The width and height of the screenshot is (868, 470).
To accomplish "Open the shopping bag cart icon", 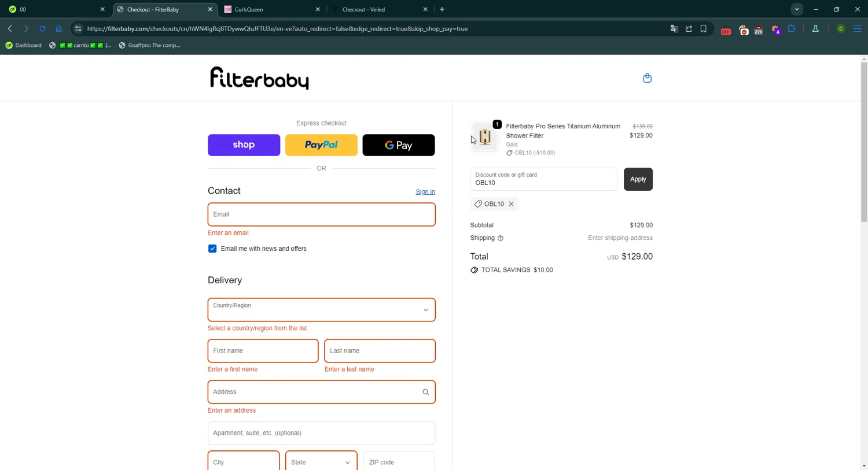I will (647, 78).
